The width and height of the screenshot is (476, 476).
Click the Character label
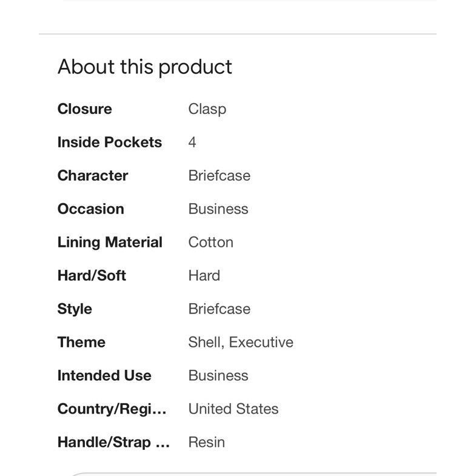[93, 176]
